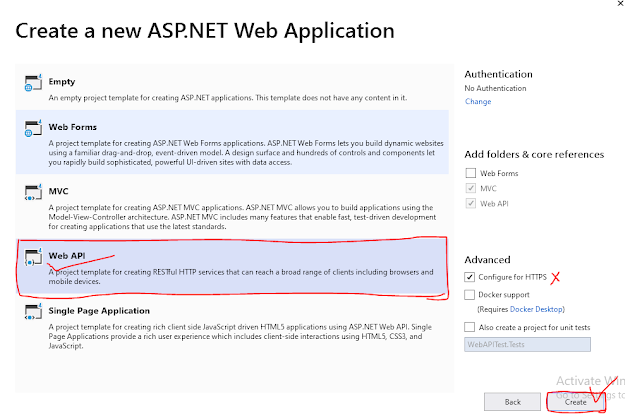Select the Empty project template title

click(x=62, y=82)
